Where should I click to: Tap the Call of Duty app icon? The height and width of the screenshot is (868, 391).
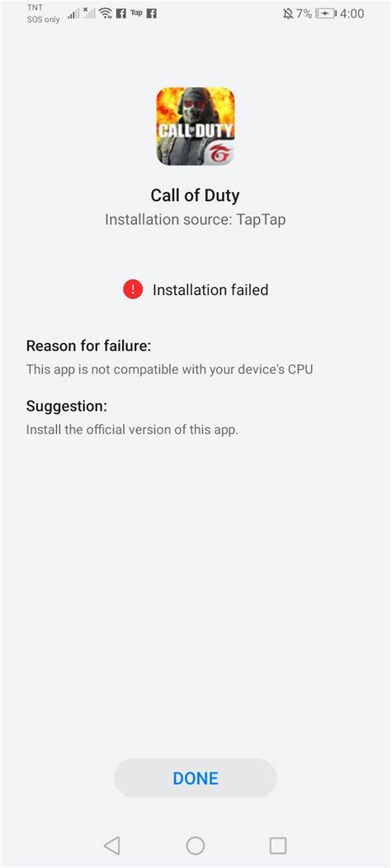[195, 126]
